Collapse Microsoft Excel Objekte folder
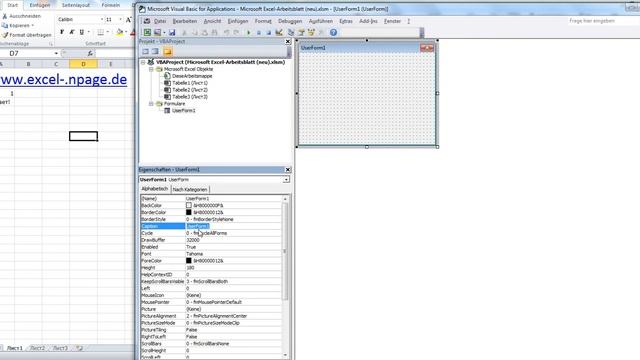This screenshot has height=360, width=640. click(x=151, y=69)
